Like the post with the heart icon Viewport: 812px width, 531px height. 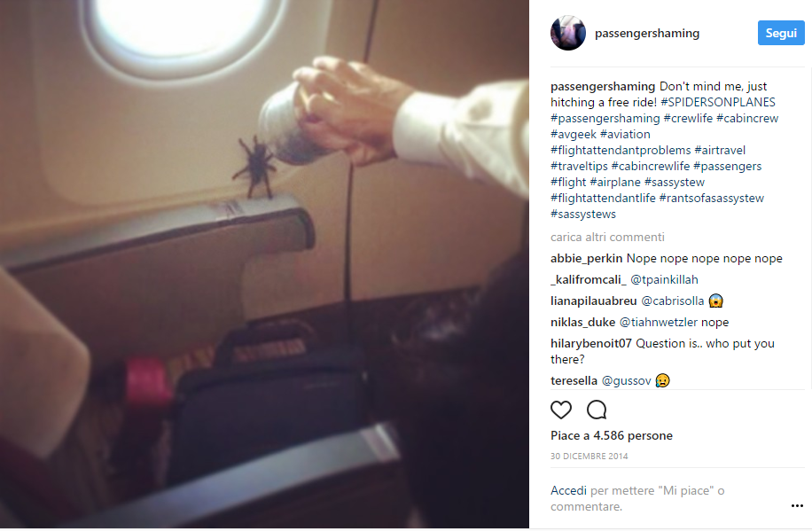click(561, 410)
